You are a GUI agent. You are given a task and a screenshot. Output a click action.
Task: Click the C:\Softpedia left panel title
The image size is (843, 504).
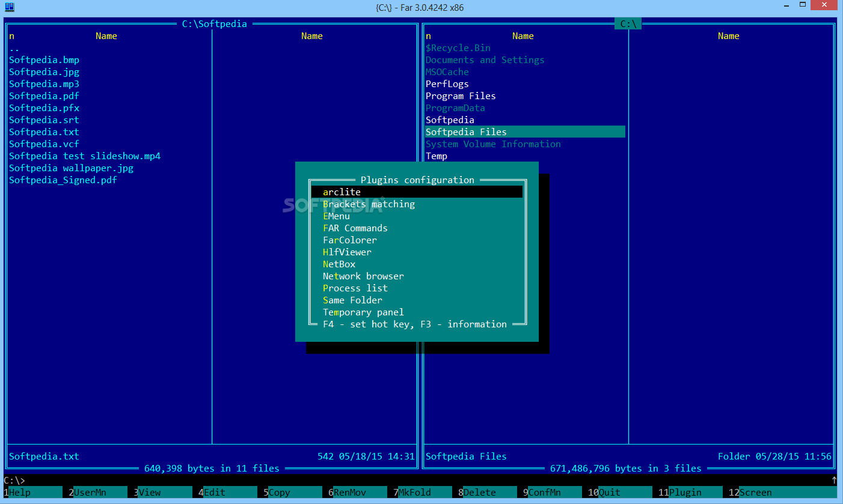[215, 24]
